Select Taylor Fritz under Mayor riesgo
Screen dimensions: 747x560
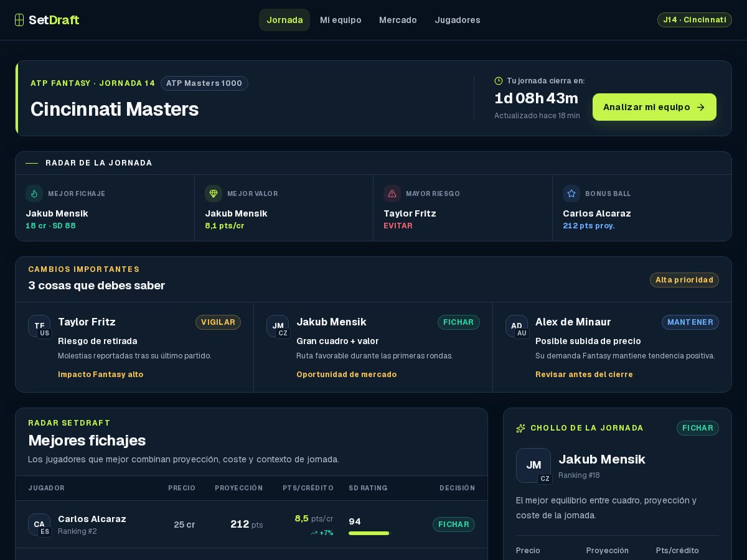(x=410, y=213)
